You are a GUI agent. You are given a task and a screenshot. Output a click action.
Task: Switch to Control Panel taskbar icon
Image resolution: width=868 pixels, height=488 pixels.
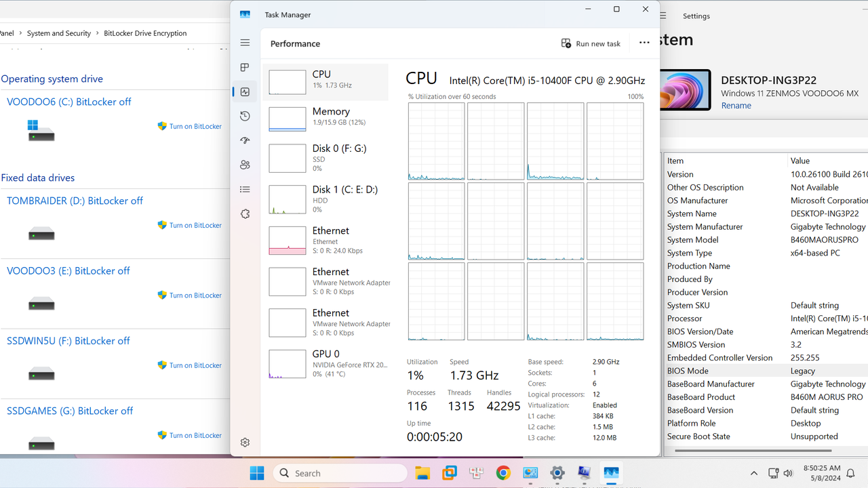click(x=530, y=473)
